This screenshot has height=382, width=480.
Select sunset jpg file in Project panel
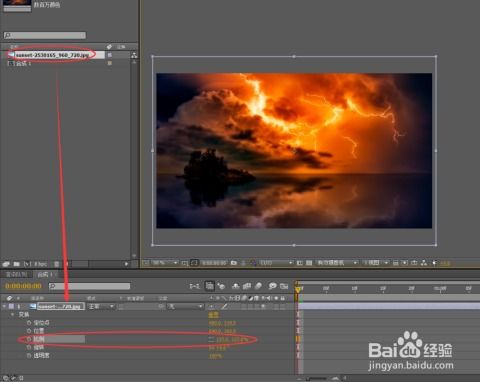(x=52, y=55)
